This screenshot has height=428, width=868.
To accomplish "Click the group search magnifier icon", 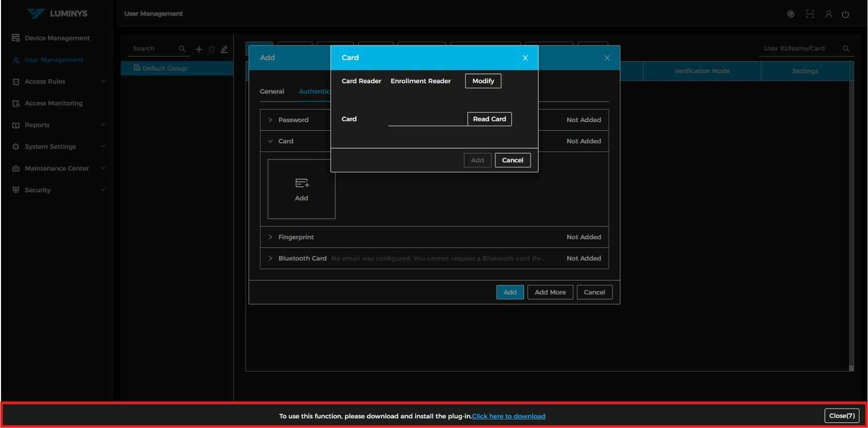I will pos(182,48).
